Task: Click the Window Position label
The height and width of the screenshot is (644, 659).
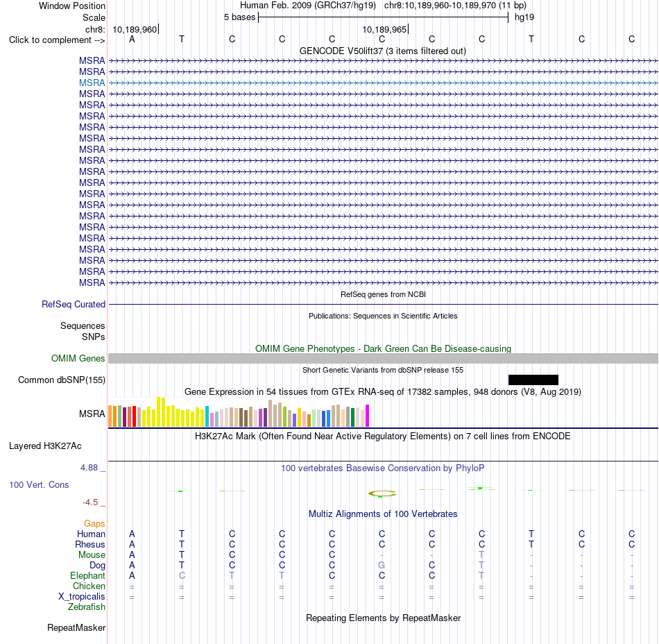Action: [x=72, y=6]
